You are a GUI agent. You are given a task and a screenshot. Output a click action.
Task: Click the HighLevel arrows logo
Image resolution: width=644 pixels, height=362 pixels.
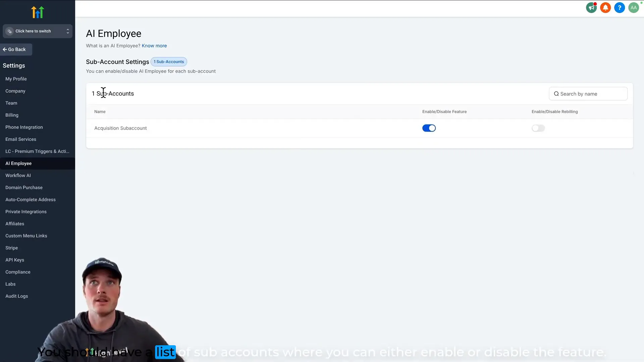tap(38, 12)
